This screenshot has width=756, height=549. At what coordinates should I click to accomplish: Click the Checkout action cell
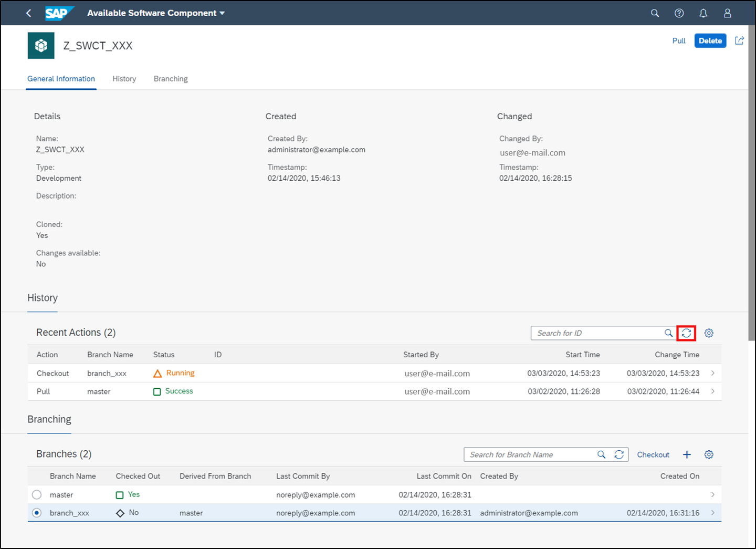(52, 374)
